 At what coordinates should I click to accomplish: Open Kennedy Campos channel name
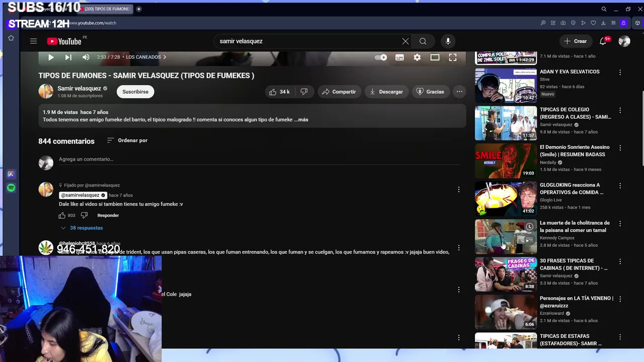pos(557,238)
